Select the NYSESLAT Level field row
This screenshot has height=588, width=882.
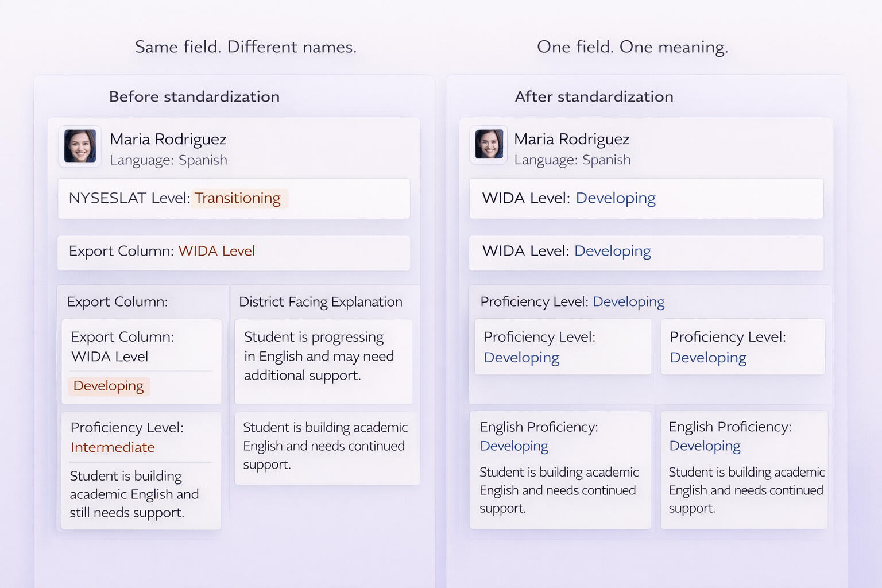coord(234,199)
